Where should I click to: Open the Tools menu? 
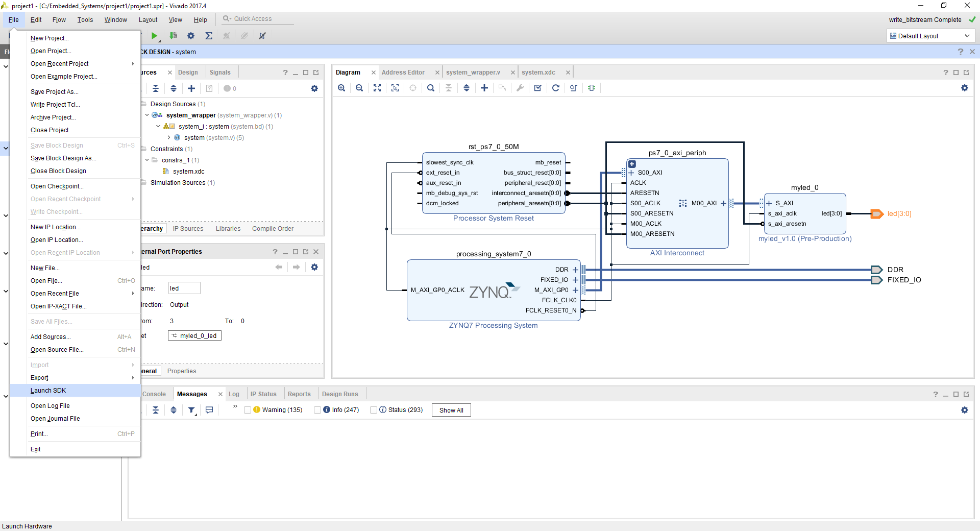click(85, 20)
